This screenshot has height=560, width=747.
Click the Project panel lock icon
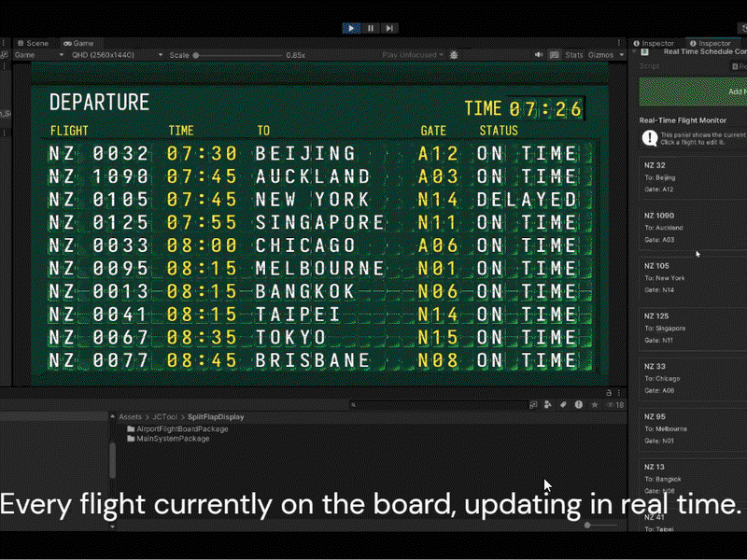coord(609,393)
